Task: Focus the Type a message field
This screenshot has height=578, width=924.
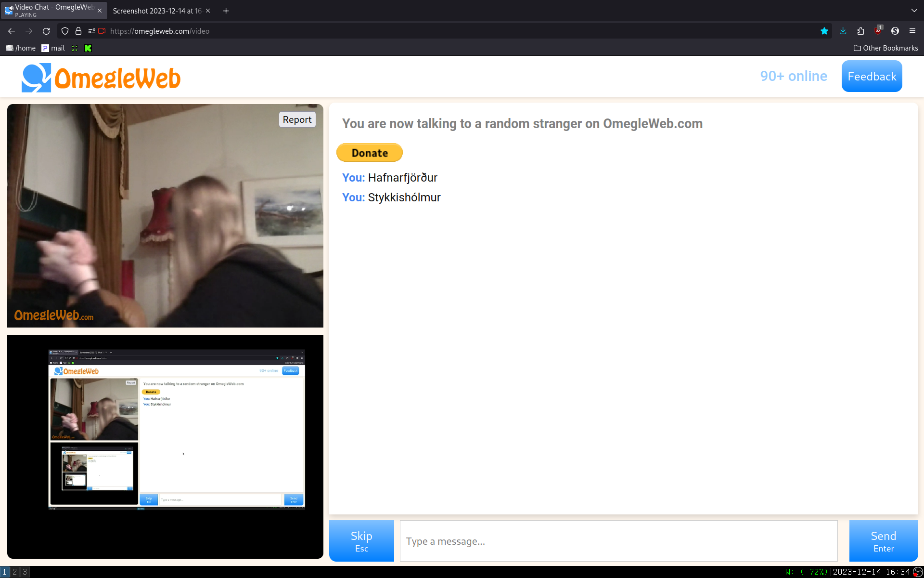Action: pos(618,541)
